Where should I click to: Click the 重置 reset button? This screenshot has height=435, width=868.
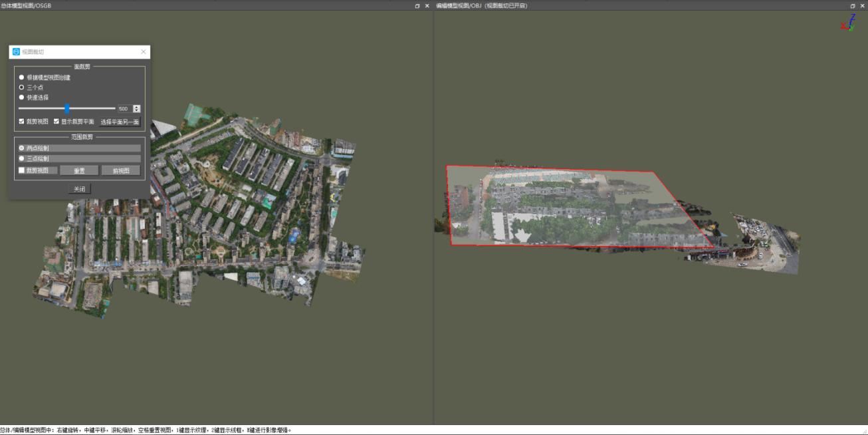tap(79, 170)
